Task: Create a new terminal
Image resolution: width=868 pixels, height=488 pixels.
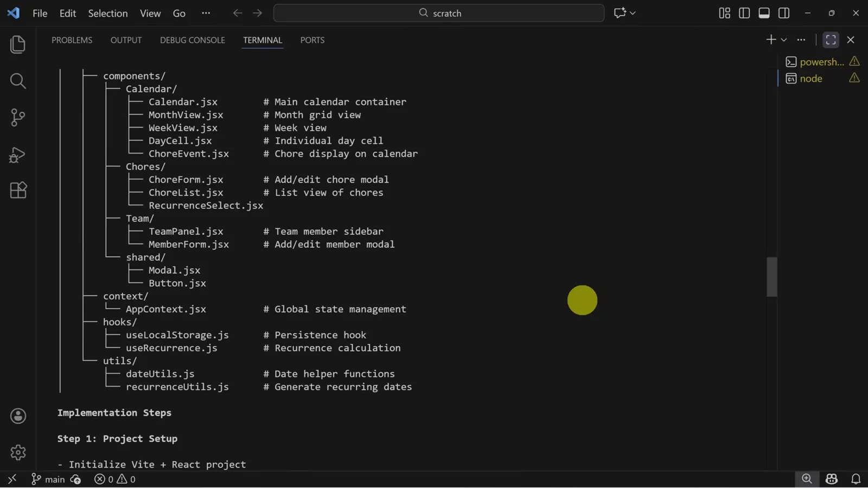Action: [770, 40]
